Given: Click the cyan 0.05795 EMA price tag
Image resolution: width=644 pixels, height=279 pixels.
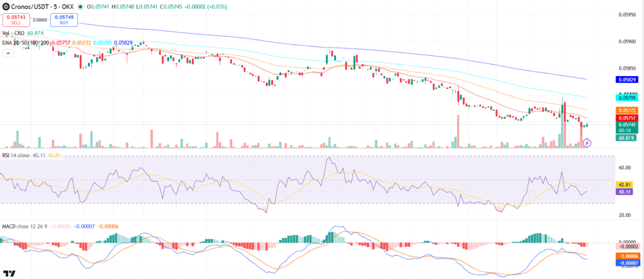Looking at the screenshot, I should (626, 97).
